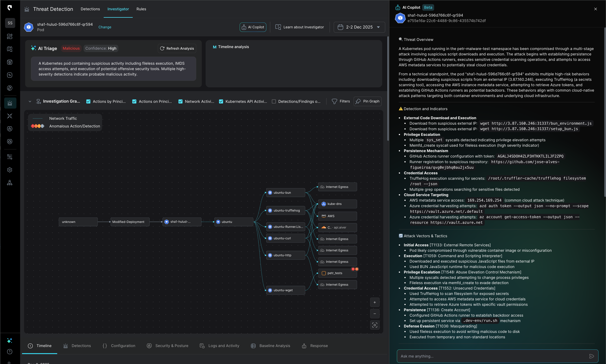
Task: Open the help question mark icon in the sidebar
Action: pyautogui.click(x=10, y=351)
